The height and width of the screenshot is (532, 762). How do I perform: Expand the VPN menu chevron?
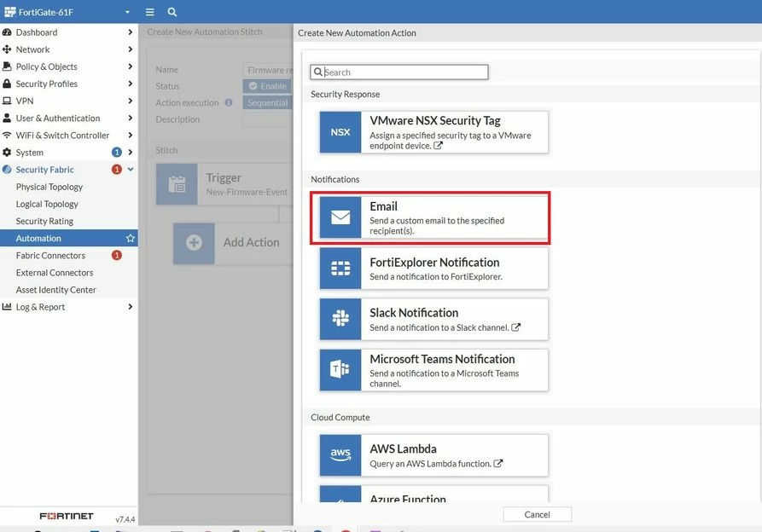[131, 101]
